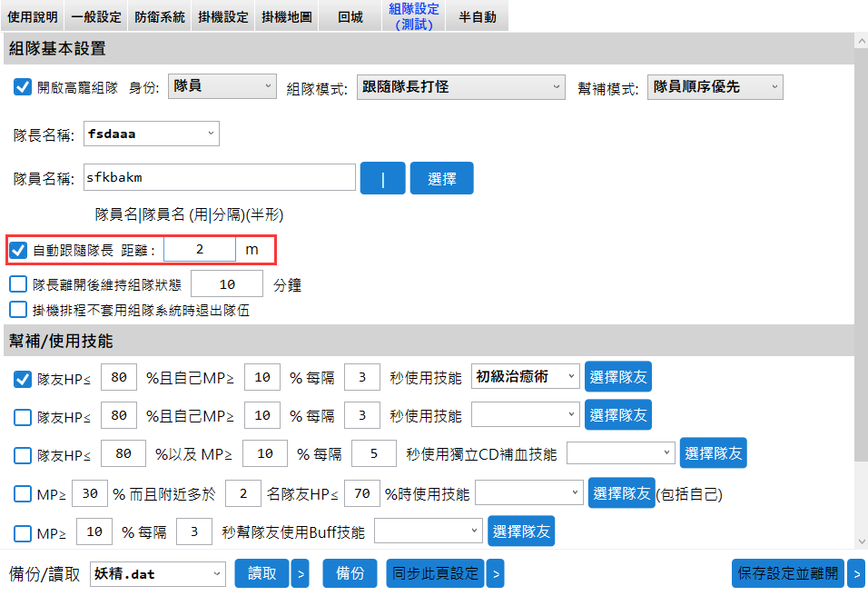Open the 防衛系統 tab
The width and height of the screenshot is (868, 596).
(160, 16)
